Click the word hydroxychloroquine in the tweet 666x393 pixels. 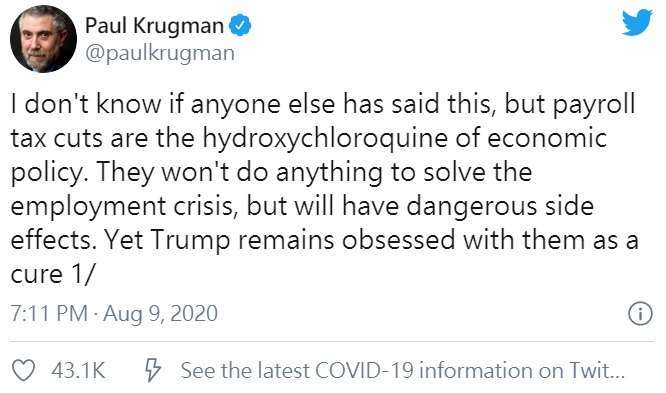point(325,139)
